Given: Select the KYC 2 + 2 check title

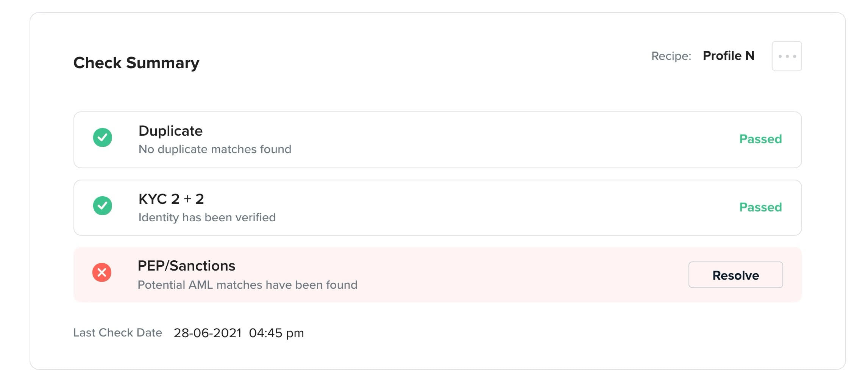Looking at the screenshot, I should (x=171, y=199).
